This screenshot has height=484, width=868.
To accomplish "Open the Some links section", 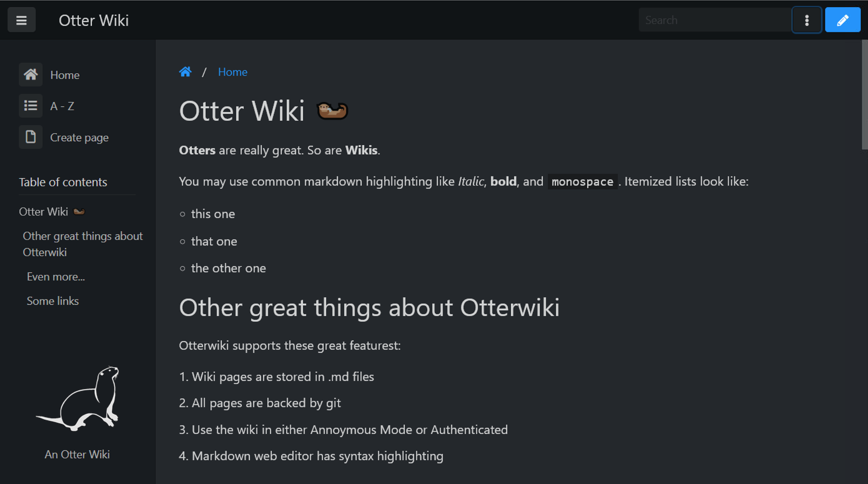I will point(53,300).
